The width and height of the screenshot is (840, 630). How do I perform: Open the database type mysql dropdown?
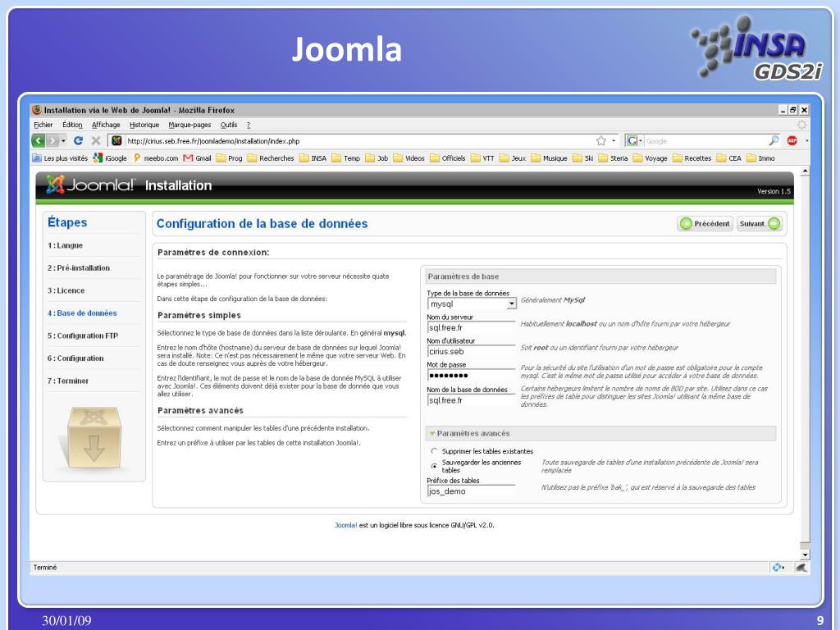(472, 304)
